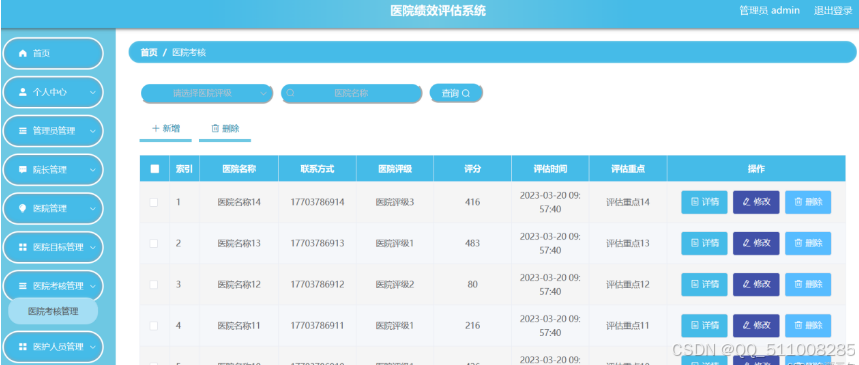Image resolution: width=859 pixels, height=365 pixels.
Task: Click the home icon beside 首页 in the sidebar
Action: [22, 53]
